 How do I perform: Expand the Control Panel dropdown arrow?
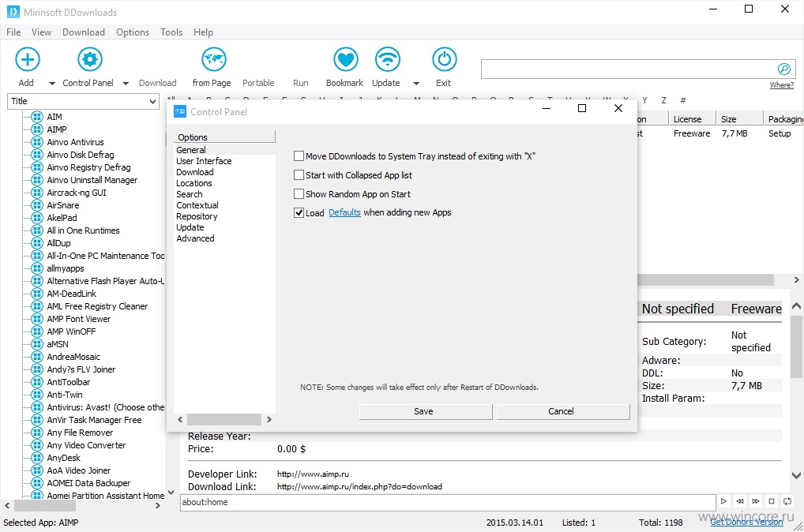(x=126, y=83)
